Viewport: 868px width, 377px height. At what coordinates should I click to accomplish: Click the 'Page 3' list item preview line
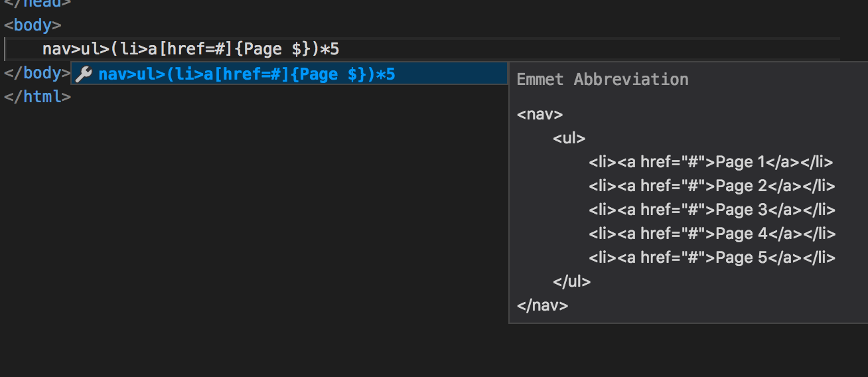tap(711, 210)
